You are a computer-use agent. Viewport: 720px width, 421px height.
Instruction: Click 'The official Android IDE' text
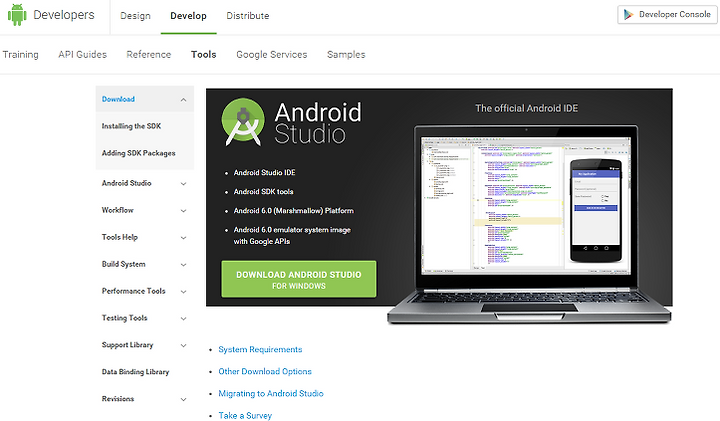526,109
